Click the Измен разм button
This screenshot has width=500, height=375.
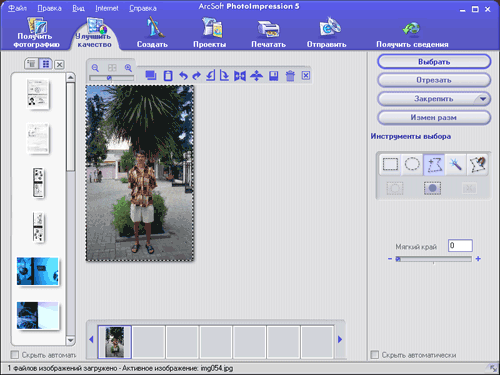pyautogui.click(x=434, y=117)
